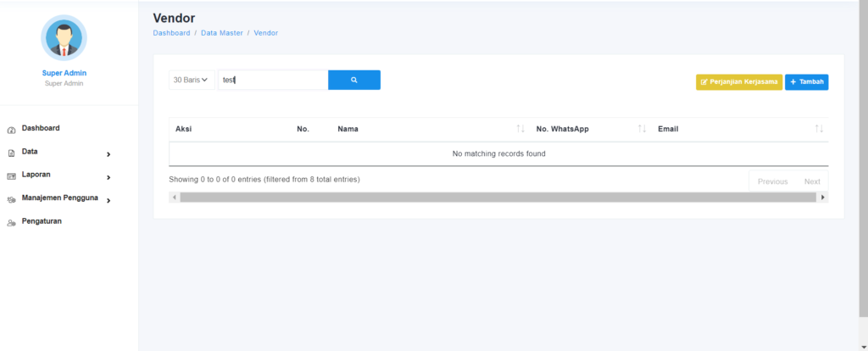Add a vendor with Tambah button

(807, 82)
